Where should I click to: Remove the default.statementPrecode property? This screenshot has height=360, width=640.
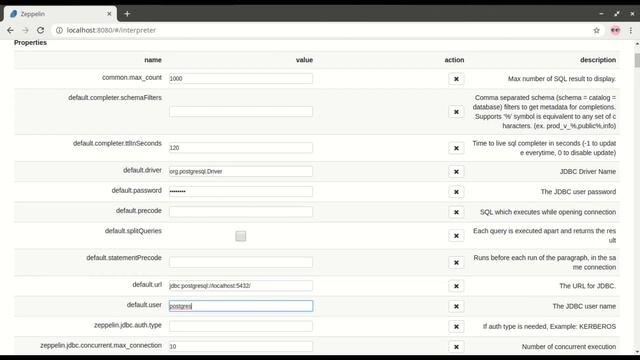(456, 263)
